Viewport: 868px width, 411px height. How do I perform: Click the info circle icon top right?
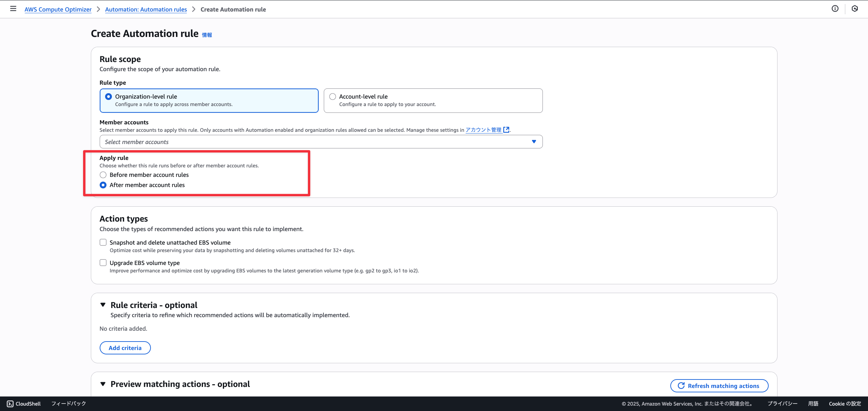tap(835, 9)
